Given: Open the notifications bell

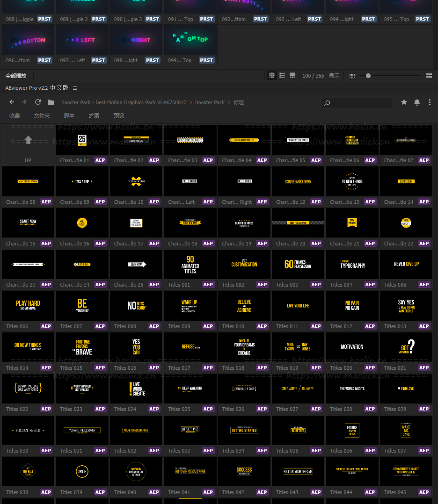Looking at the screenshot, I should (417, 102).
